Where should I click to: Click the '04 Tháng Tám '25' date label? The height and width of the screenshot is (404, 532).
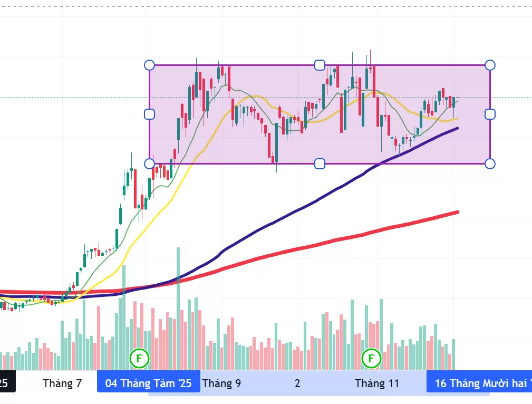pos(149,383)
